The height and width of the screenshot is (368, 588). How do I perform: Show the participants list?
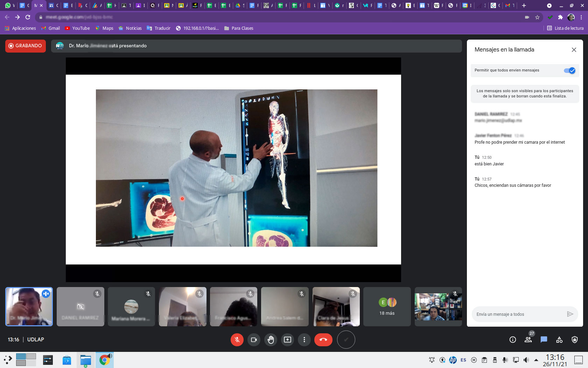pos(528,340)
